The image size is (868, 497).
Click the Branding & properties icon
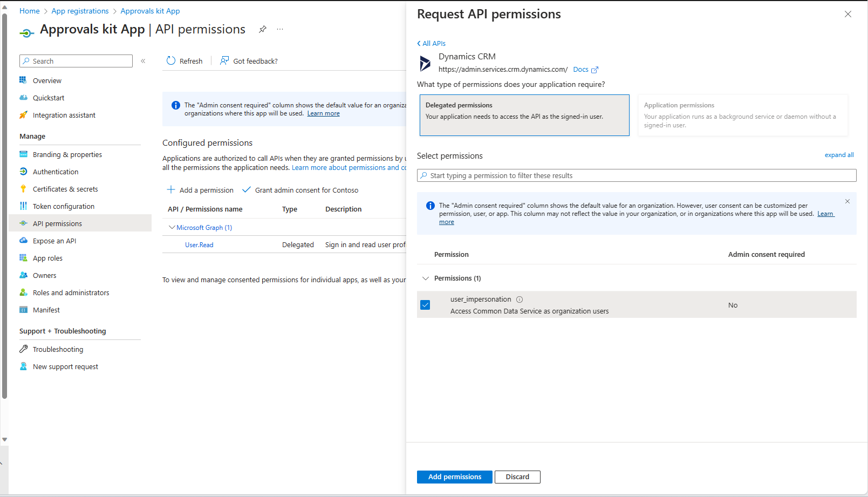pos(23,154)
